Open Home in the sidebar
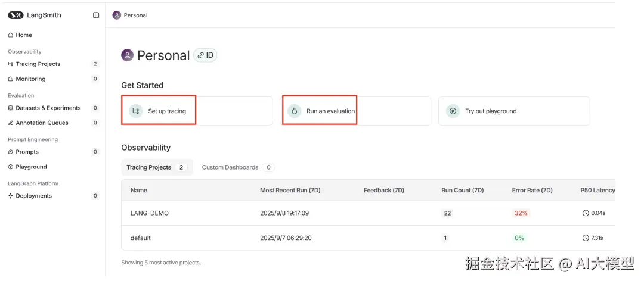 pos(24,35)
